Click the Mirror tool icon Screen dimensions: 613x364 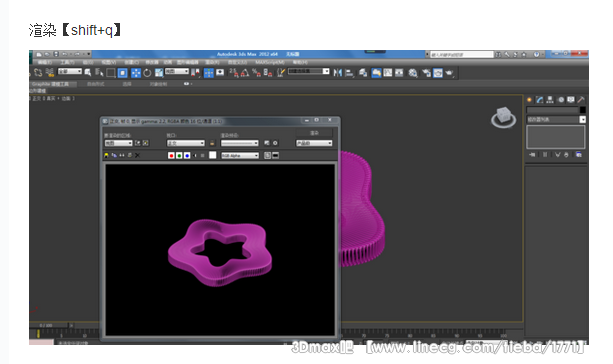[338, 73]
